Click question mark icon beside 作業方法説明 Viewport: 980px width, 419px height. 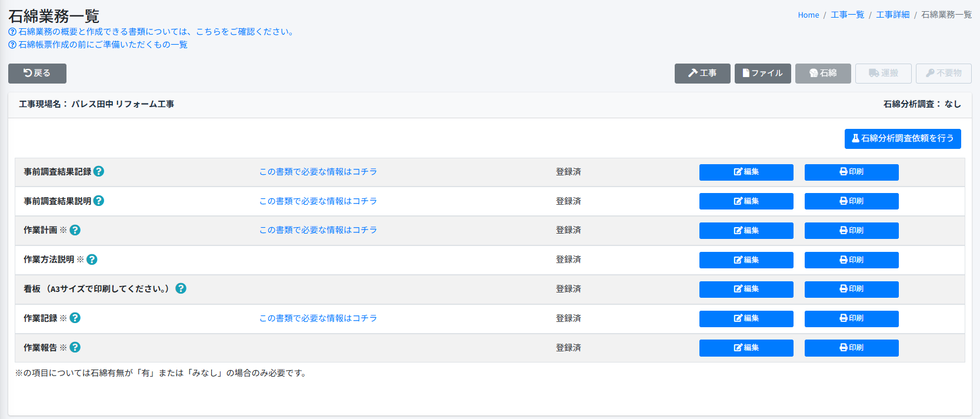pyautogui.click(x=92, y=260)
